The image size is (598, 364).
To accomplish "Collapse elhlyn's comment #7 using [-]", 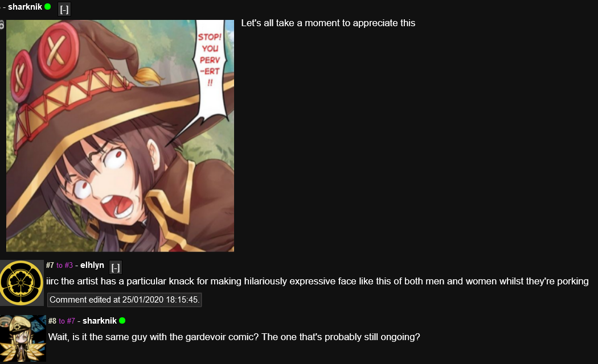I will [x=116, y=268].
